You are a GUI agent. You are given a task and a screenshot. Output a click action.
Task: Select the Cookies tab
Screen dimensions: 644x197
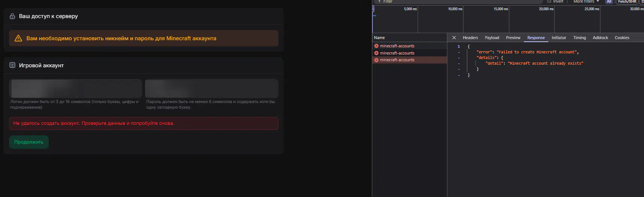click(622, 38)
